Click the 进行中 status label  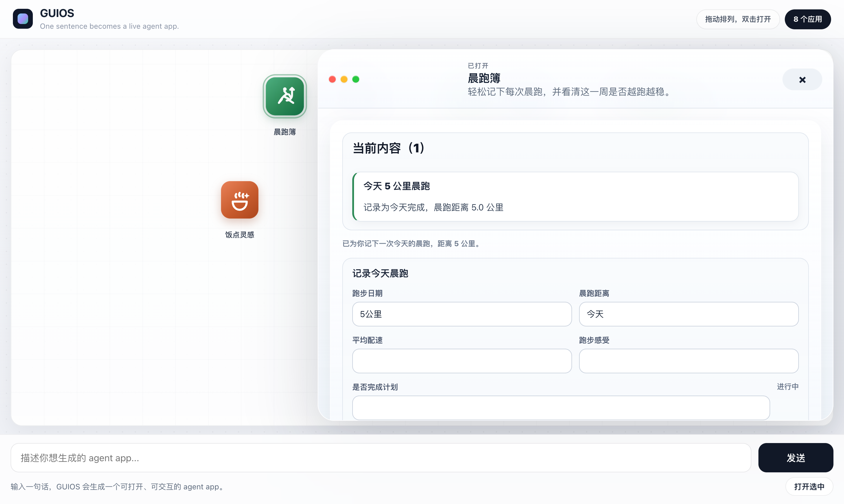[x=788, y=386]
